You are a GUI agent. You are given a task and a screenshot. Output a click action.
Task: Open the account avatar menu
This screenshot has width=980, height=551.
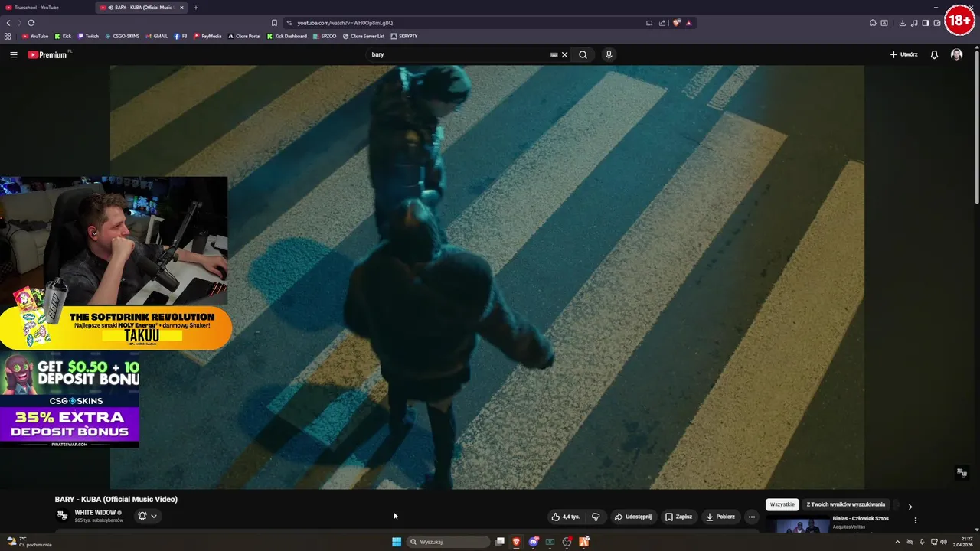(956, 54)
